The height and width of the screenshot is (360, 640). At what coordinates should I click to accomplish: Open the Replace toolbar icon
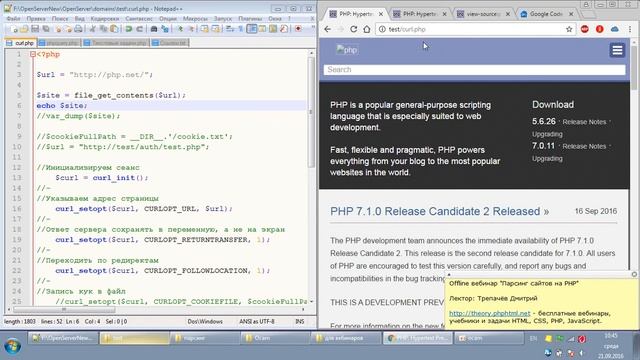pyautogui.click(x=165, y=29)
